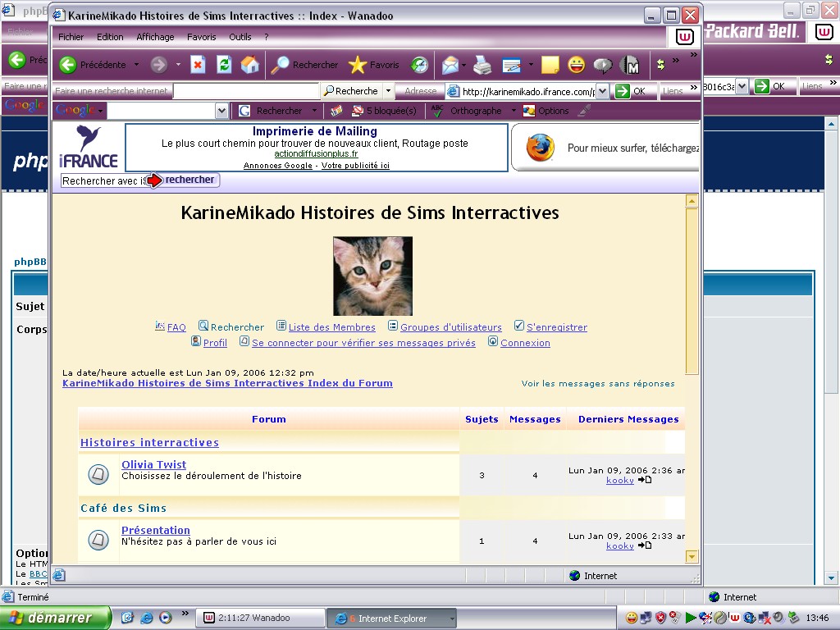Open the Mail envelope icon
Viewport: 840px width, 630px height.
tap(450, 65)
